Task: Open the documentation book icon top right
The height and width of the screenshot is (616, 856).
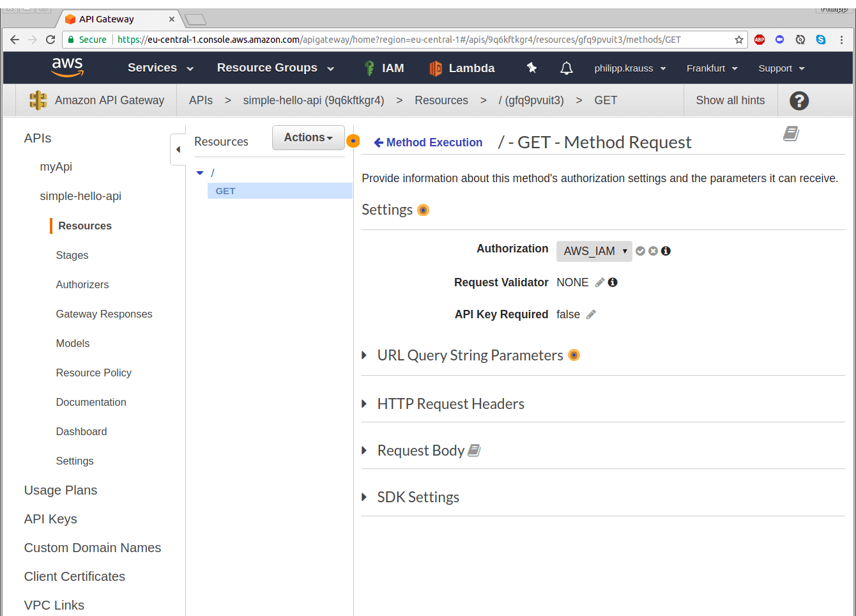Action: [791, 134]
